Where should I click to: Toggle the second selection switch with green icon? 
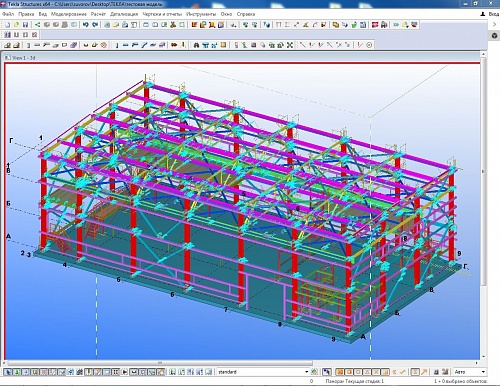pyautogui.click(x=16, y=372)
